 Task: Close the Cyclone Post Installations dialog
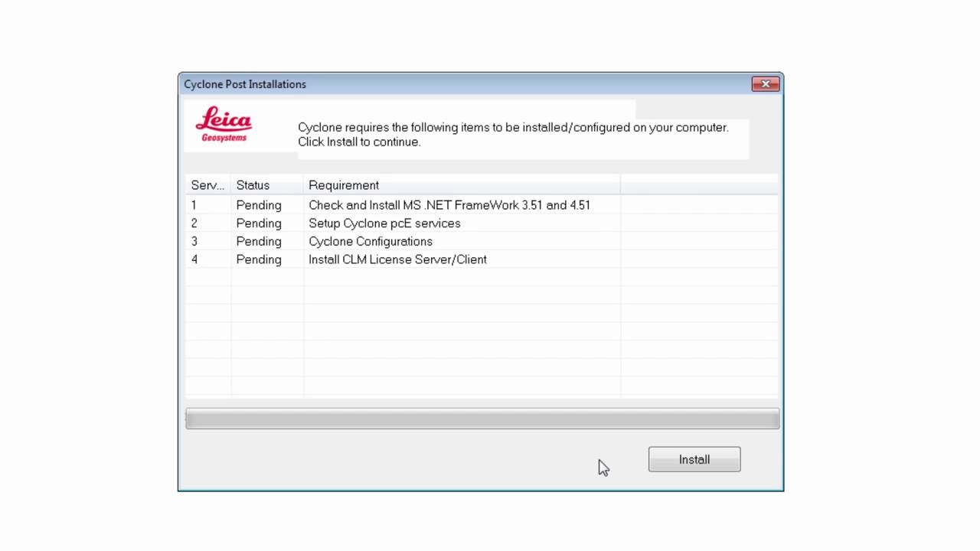pos(765,84)
